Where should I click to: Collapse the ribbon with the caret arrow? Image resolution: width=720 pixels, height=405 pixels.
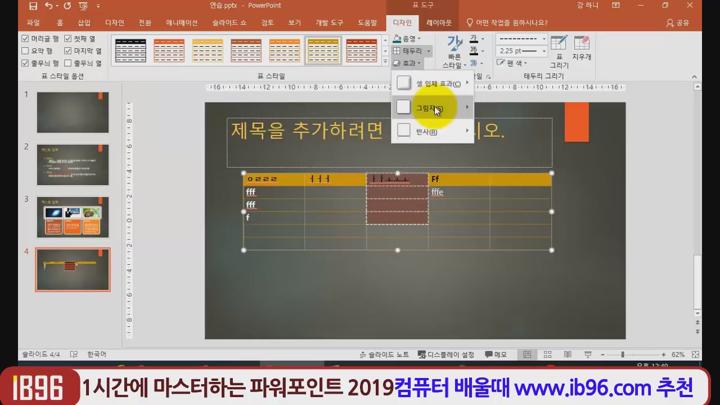coord(694,77)
